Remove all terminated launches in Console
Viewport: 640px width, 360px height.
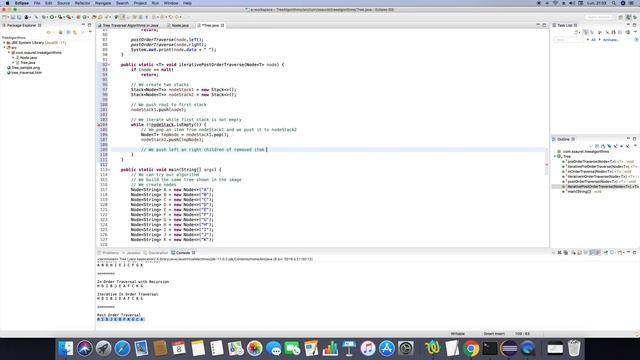pyautogui.click(x=566, y=253)
